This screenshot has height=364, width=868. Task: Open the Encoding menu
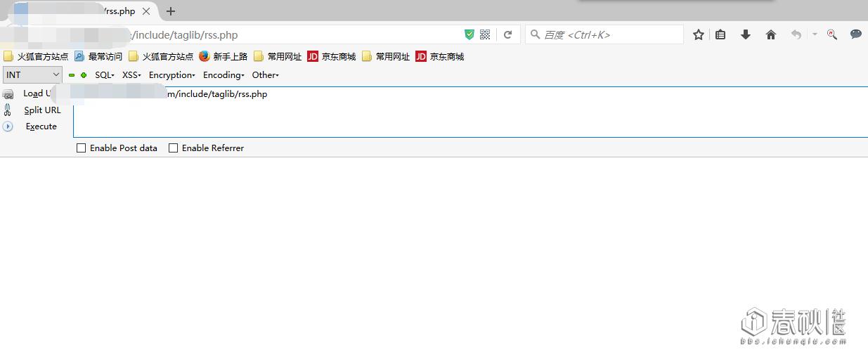click(x=224, y=75)
